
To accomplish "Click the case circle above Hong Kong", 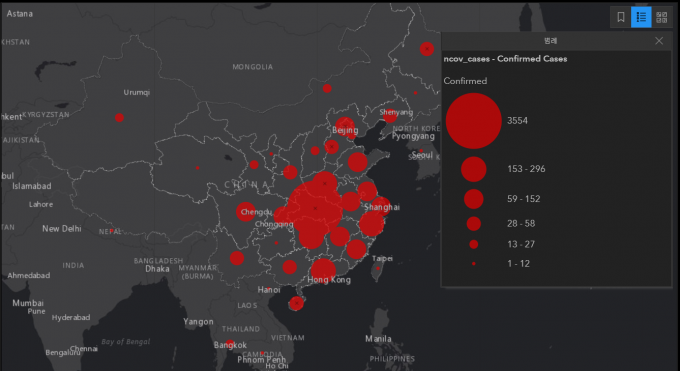I will click(x=323, y=270).
